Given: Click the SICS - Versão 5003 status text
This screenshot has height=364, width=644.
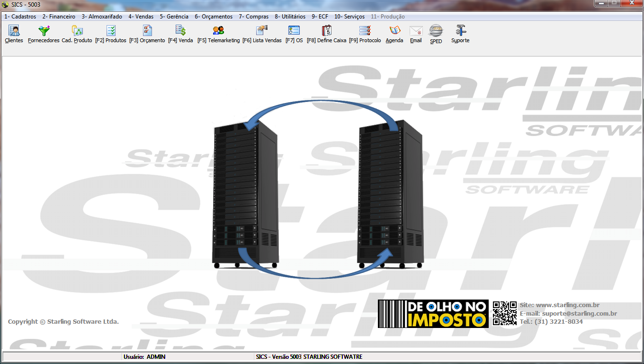Looking at the screenshot, I should 309,356.
